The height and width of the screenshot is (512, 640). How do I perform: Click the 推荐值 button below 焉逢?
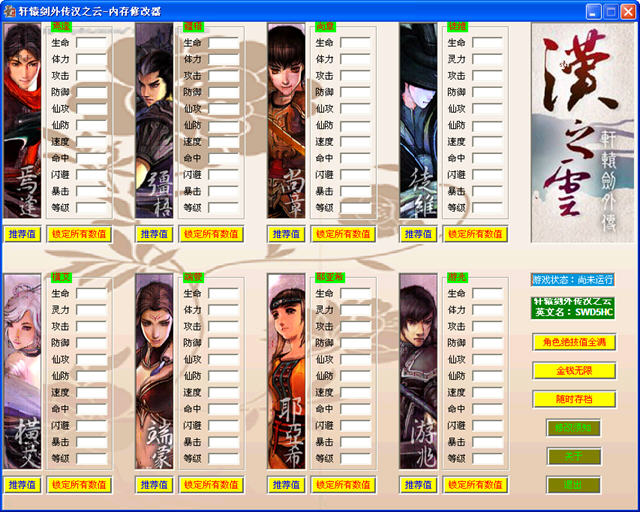[x=22, y=234]
